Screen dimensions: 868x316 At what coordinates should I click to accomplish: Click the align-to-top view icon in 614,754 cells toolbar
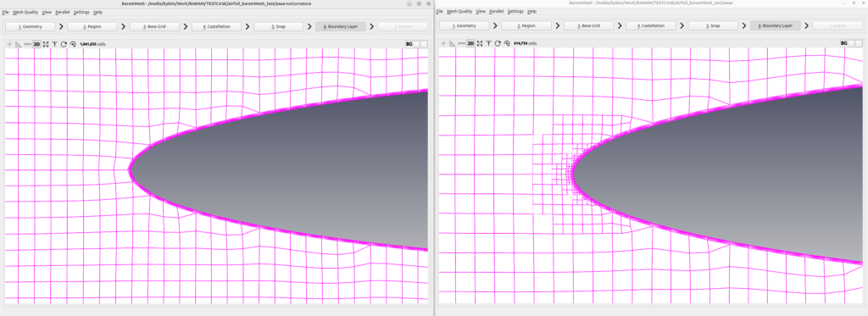click(489, 43)
